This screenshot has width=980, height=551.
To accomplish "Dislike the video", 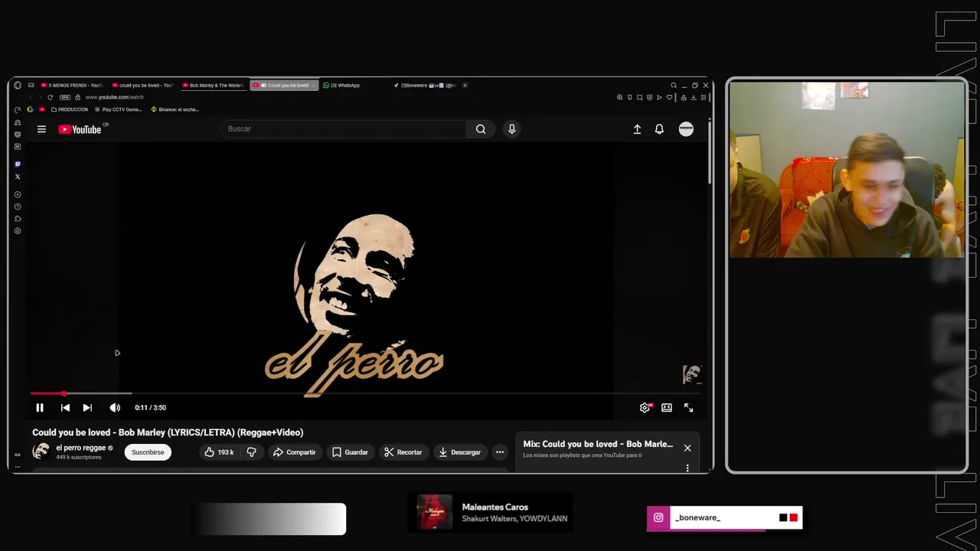I will pos(251,452).
